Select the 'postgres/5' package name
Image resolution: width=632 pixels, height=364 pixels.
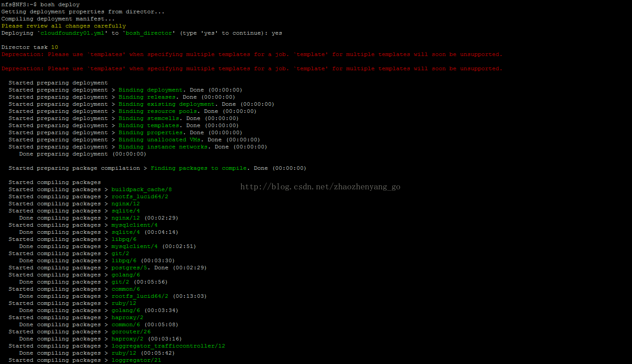point(129,268)
